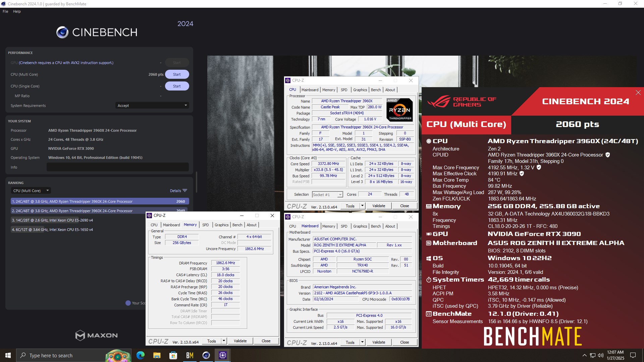The image size is (644, 362).
Task: Click the OS Windows icon in BenchMate
Action: (x=429, y=258)
